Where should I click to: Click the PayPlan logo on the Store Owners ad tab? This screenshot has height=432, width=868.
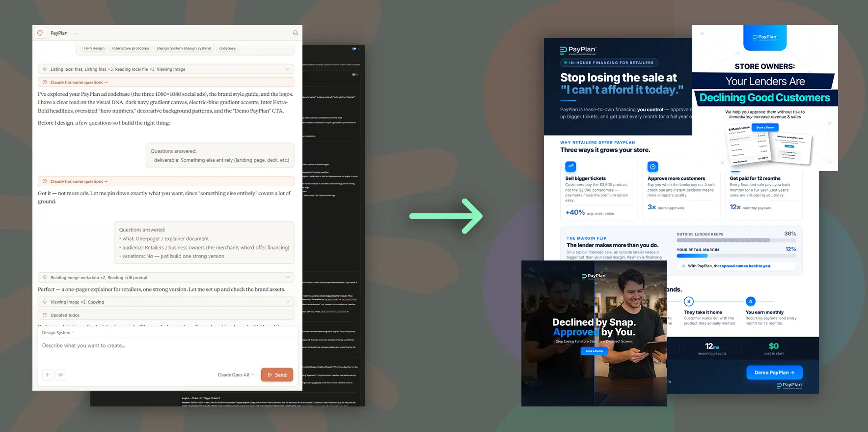click(x=765, y=37)
